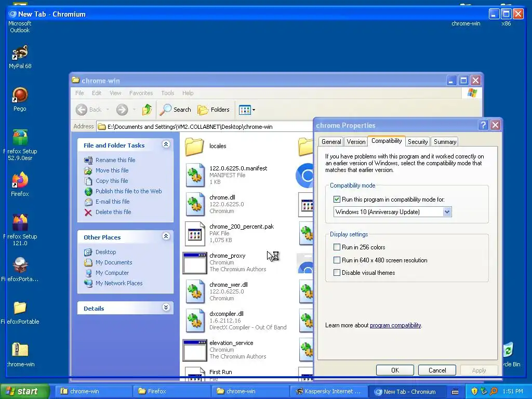Select the chrome_200_percent.pak file icon
The height and width of the screenshot is (399, 532).
pyautogui.click(x=195, y=233)
